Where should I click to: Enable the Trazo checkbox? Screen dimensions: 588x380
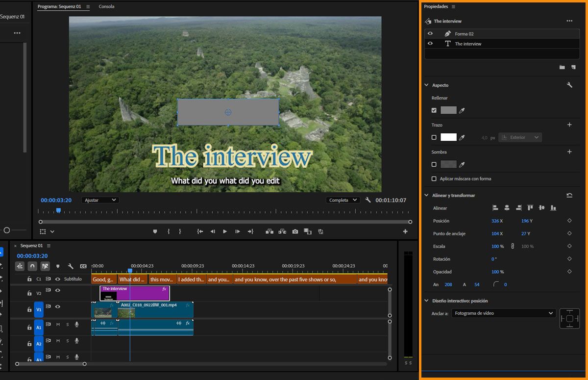click(x=434, y=137)
